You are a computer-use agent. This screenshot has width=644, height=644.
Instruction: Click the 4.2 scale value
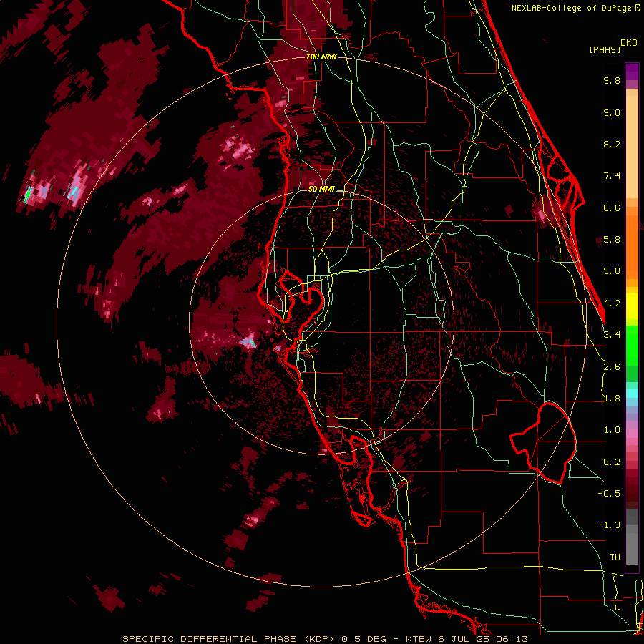click(612, 303)
